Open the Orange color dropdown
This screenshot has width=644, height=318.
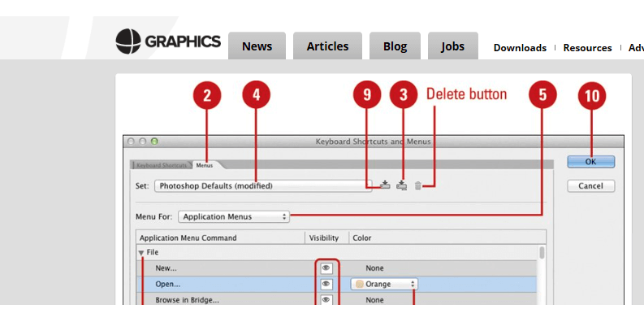click(x=384, y=285)
